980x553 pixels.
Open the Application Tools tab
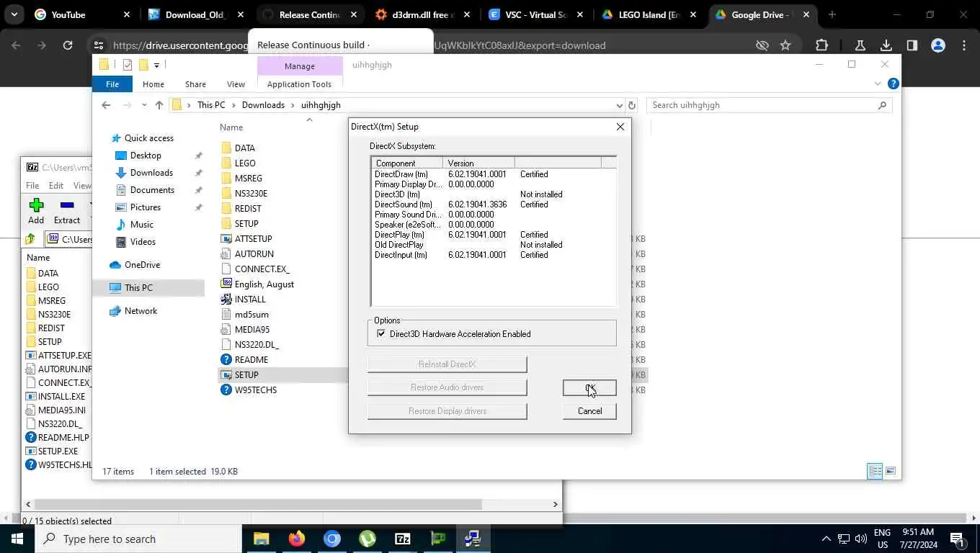click(299, 84)
